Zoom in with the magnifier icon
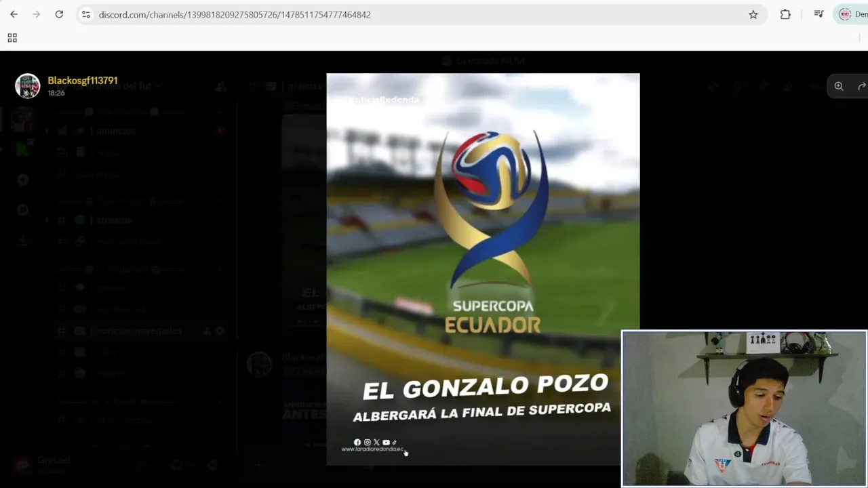The height and width of the screenshot is (488, 868). (x=839, y=86)
